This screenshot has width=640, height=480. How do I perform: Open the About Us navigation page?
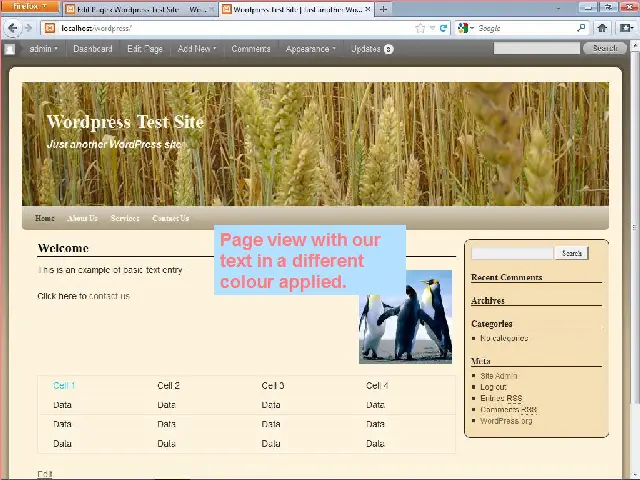tap(82, 218)
